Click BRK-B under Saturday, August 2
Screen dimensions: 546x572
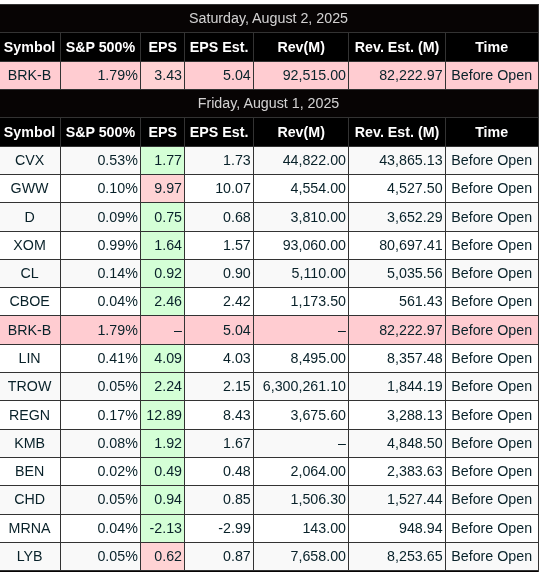click(30, 76)
